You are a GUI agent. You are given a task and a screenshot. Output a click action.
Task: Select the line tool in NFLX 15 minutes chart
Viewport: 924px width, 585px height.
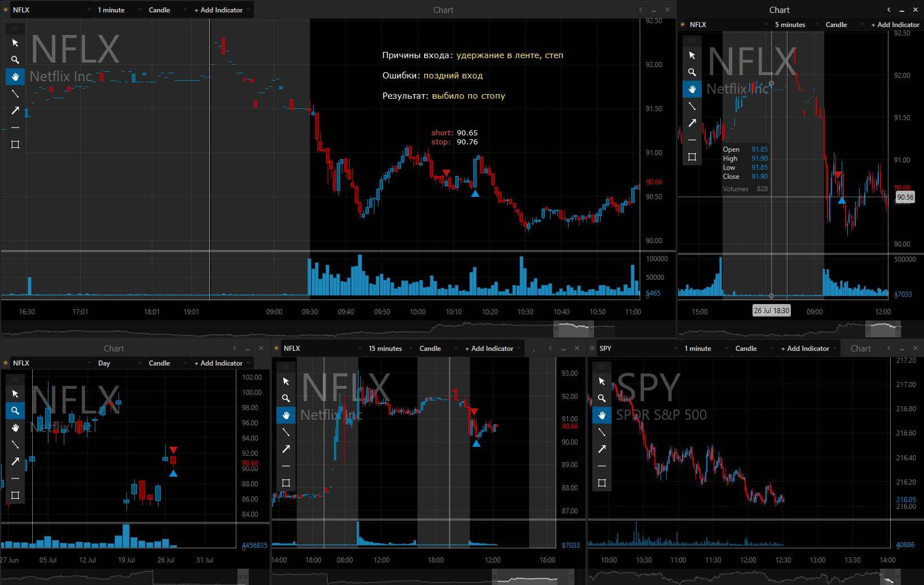(x=286, y=432)
